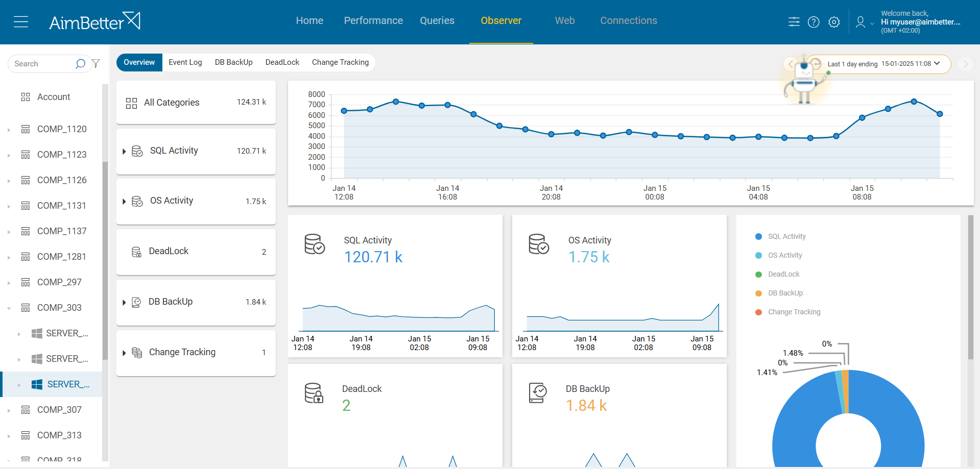Open the help question mark icon
Image resolution: width=980 pixels, height=469 pixels.
[814, 22]
